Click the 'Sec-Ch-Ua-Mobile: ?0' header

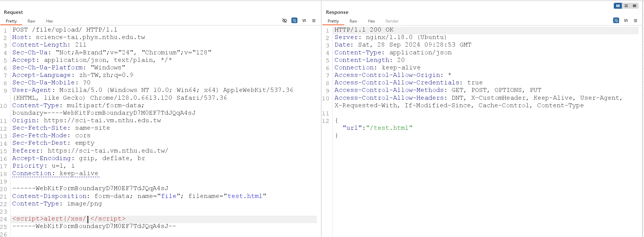[x=51, y=83]
